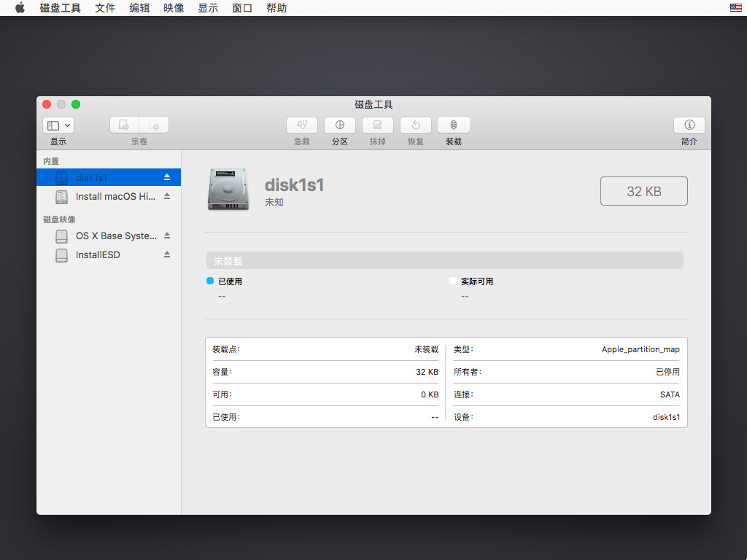The height and width of the screenshot is (560, 747).
Task: Open the 编辑 menu
Action: [x=139, y=7]
